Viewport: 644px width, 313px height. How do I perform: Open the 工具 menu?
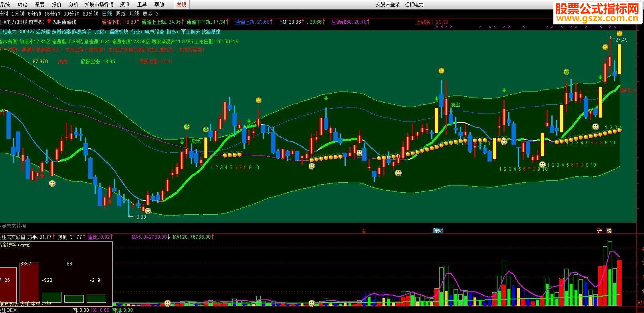[x=142, y=4]
